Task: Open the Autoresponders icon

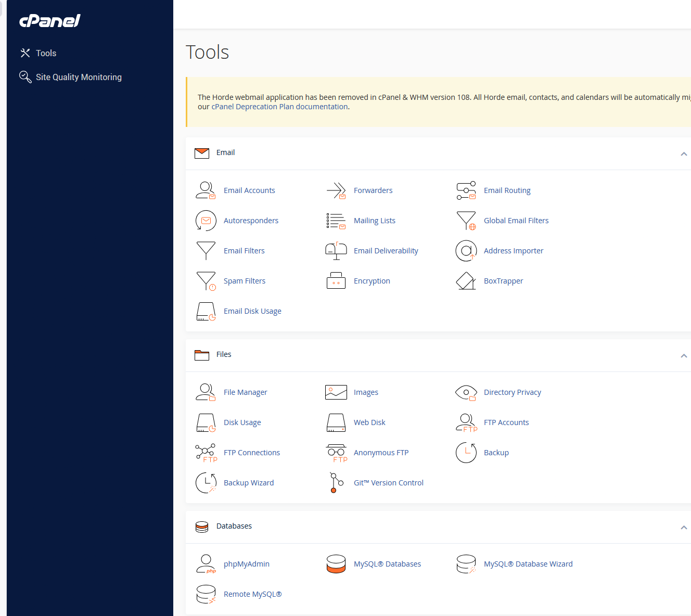Action: point(206,221)
